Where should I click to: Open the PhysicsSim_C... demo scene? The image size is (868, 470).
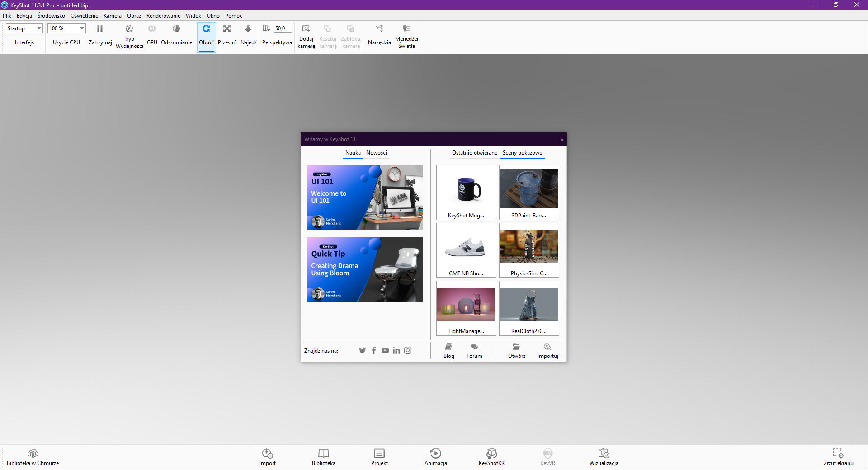(529, 250)
